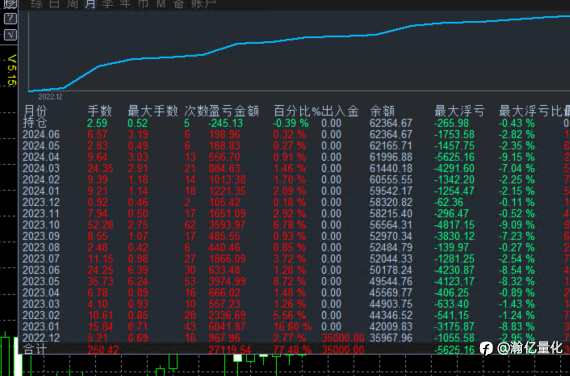Click the 2022.12 label on chart axis

[50, 97]
